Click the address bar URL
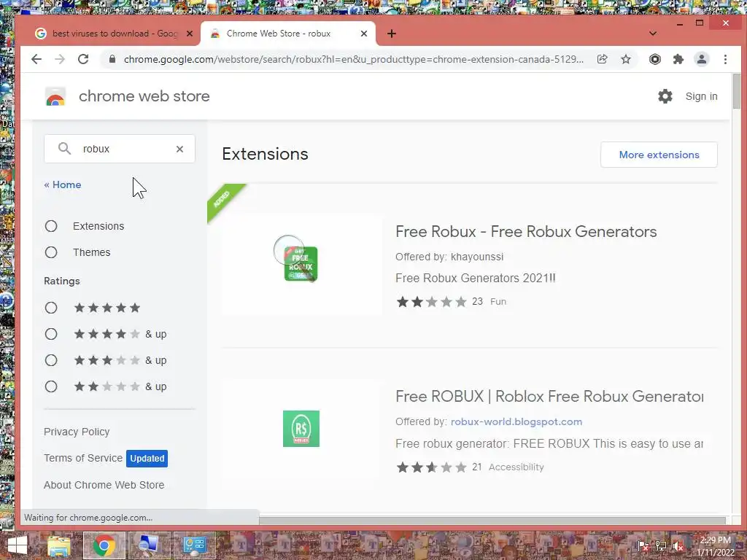The width and height of the screenshot is (747, 560). (x=354, y=60)
